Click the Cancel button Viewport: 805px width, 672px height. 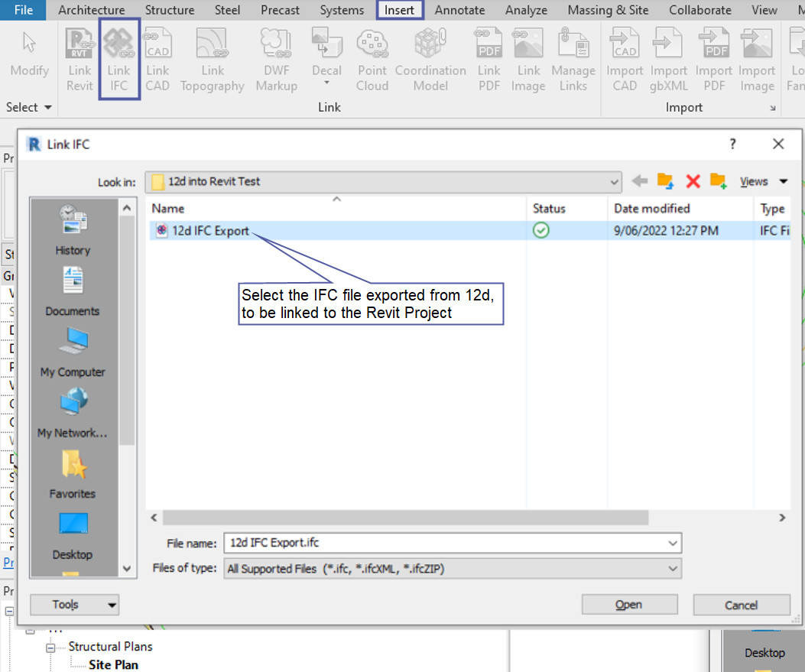coord(741,605)
